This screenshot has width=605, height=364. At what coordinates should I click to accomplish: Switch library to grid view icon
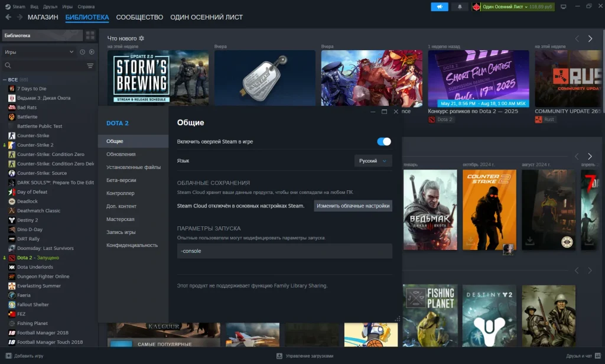[90, 35]
